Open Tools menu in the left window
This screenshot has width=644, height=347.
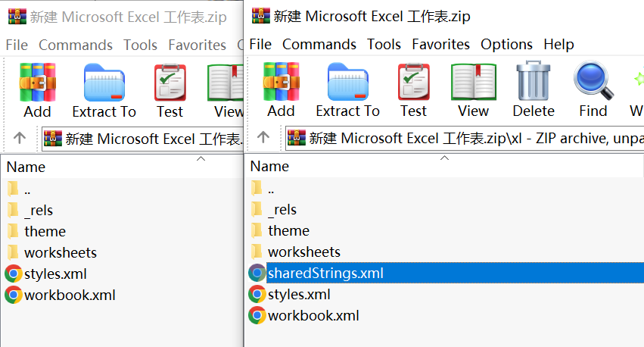[141, 45]
